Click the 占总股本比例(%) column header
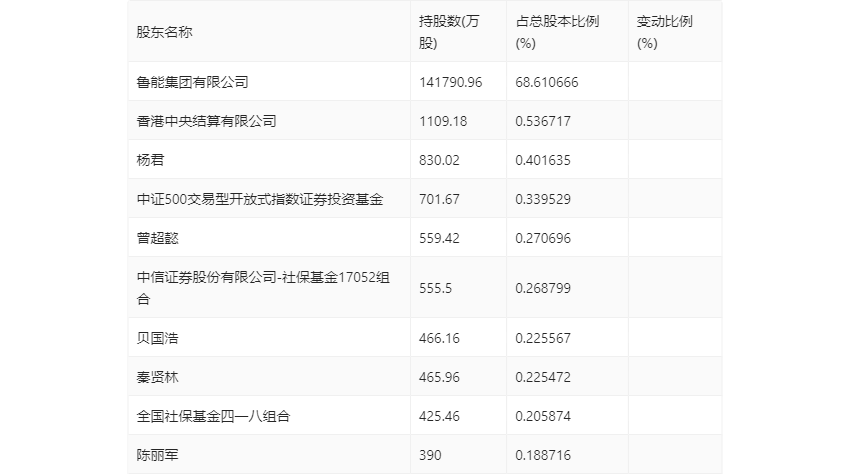This screenshot has height=474, width=850. tap(557, 32)
